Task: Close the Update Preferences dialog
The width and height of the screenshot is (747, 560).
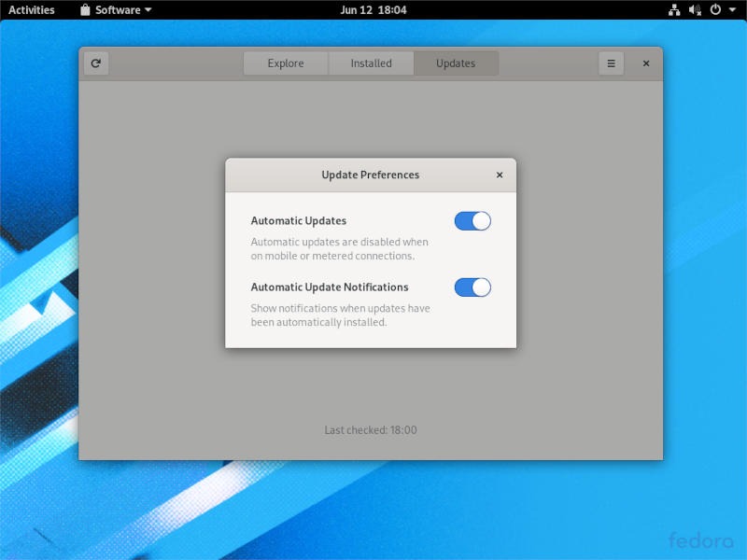Action: [500, 175]
